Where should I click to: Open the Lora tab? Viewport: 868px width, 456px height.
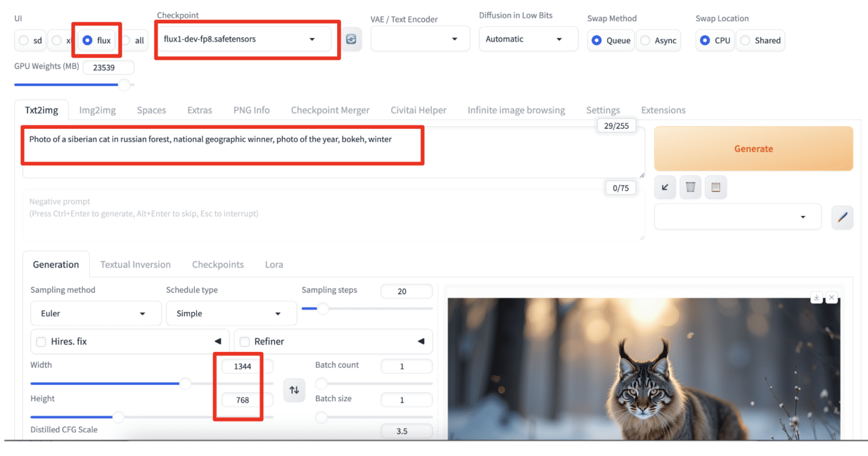pyautogui.click(x=273, y=265)
